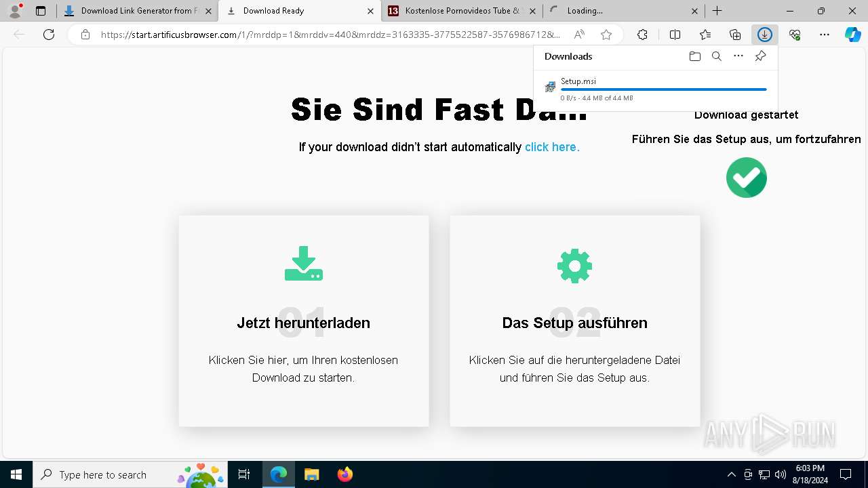Viewport: 868px width, 488px height.
Task: Click 'Klicken Sie hier' download text
Action: coord(303,369)
